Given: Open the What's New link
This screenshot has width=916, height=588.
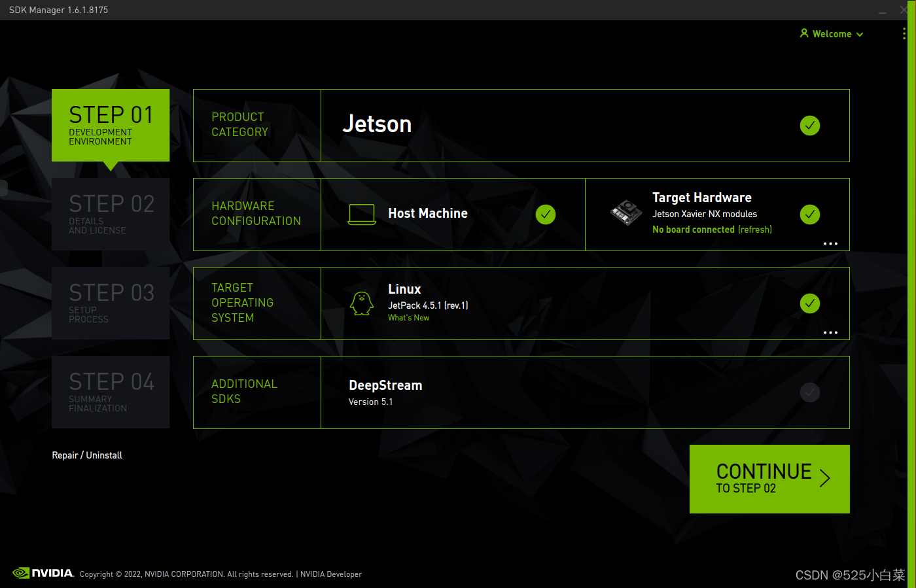Looking at the screenshot, I should pos(409,318).
